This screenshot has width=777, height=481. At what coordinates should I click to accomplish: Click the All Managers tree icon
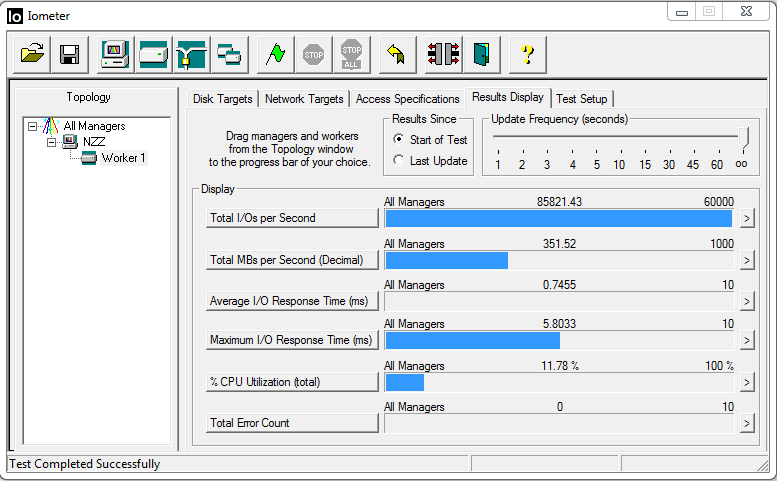(x=50, y=126)
